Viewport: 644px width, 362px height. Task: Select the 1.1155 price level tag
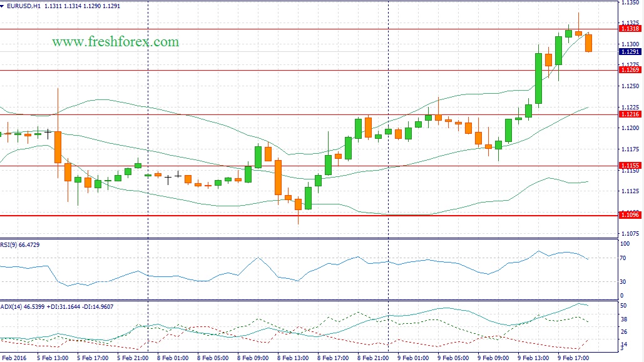point(629,166)
